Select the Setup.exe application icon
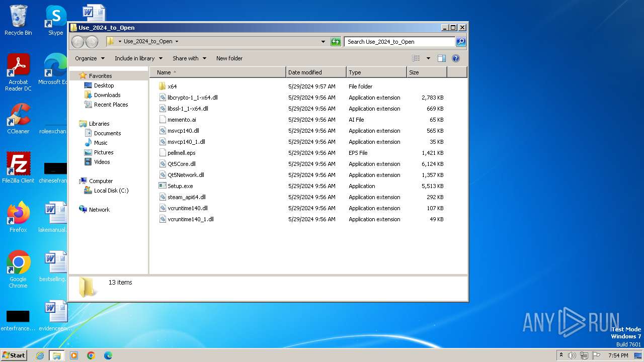Image resolution: width=644 pixels, height=362 pixels. 162,186
